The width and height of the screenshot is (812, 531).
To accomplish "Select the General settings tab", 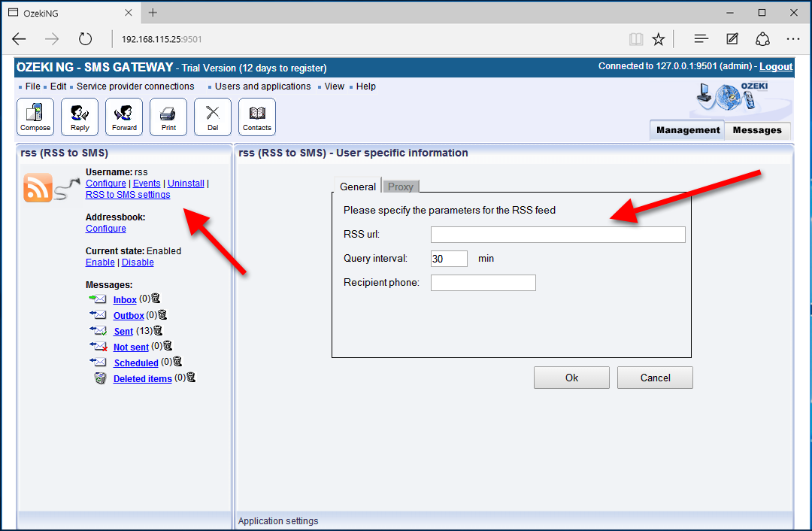I will pos(358,187).
